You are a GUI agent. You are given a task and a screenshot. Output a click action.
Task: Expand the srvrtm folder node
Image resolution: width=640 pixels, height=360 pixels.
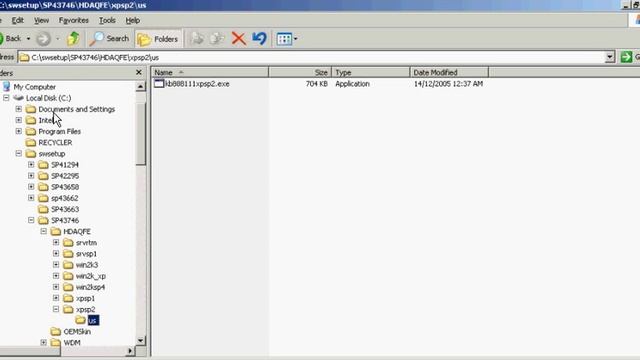click(x=56, y=242)
